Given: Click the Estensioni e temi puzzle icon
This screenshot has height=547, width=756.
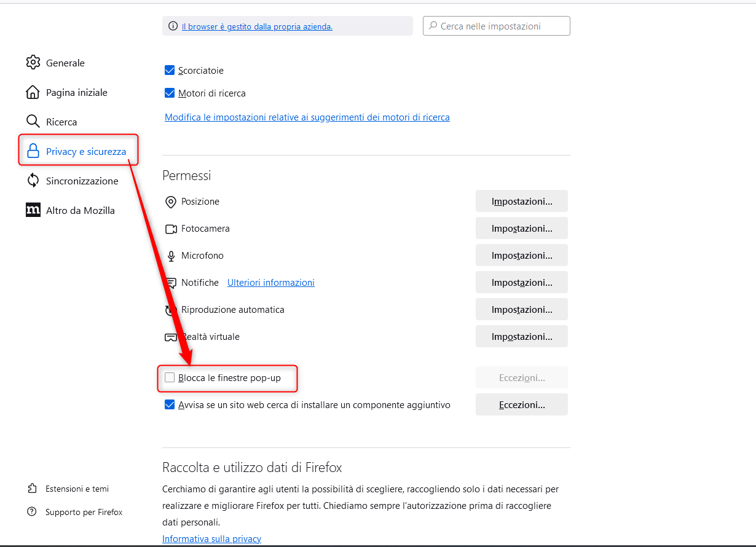Looking at the screenshot, I should (x=33, y=489).
